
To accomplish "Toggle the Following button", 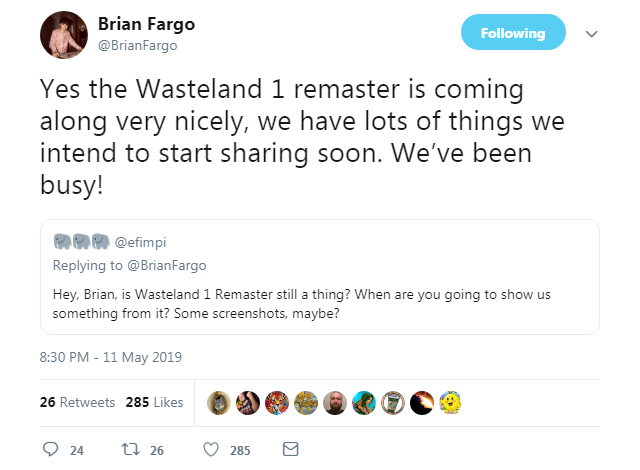I will tap(513, 33).
